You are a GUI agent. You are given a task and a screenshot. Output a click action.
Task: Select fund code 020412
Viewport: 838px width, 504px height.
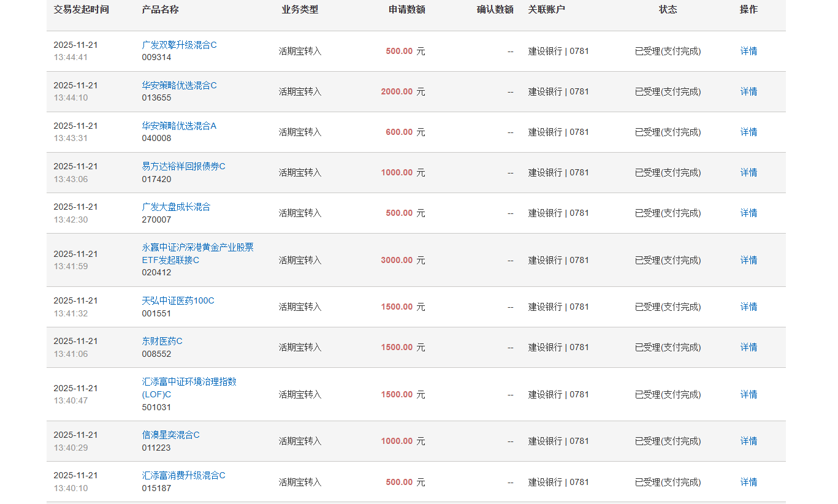(156, 272)
